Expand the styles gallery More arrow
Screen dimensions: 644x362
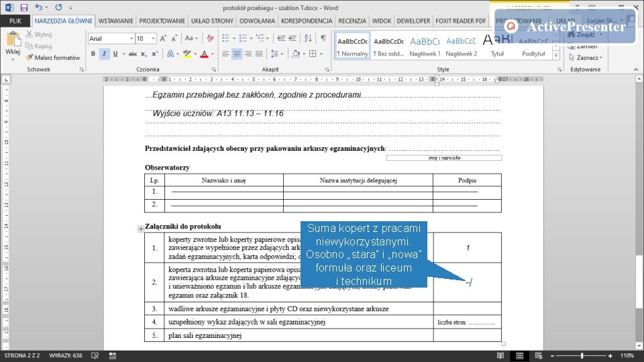(x=556, y=56)
